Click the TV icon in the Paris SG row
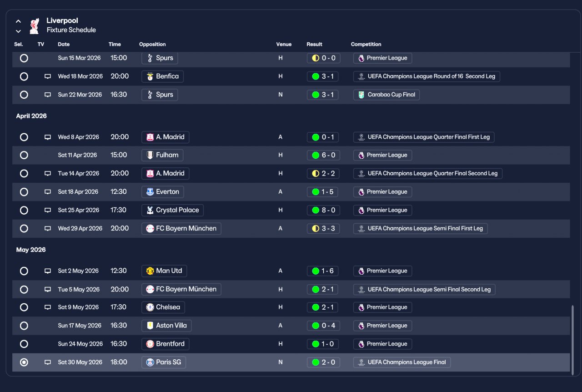Image resolution: width=582 pixels, height=392 pixels. pos(48,362)
